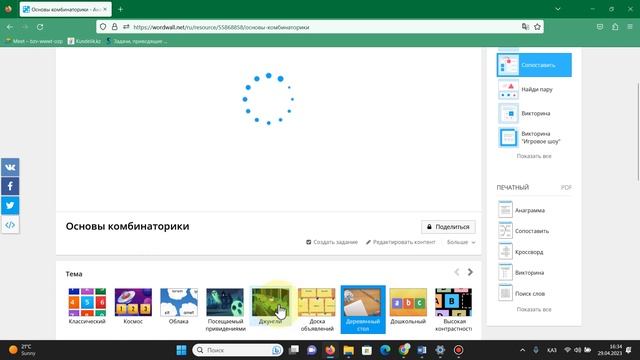Image resolution: width=640 pixels, height=360 pixels.
Task: Show next themes with right arrow
Action: click(470, 272)
